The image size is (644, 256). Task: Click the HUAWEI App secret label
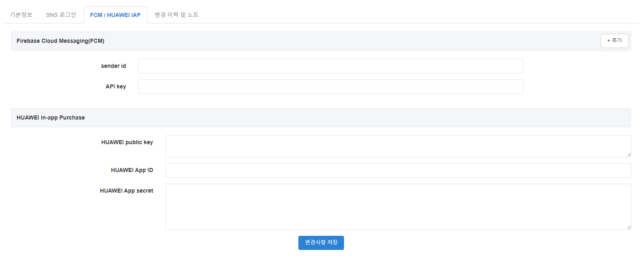[x=127, y=191]
